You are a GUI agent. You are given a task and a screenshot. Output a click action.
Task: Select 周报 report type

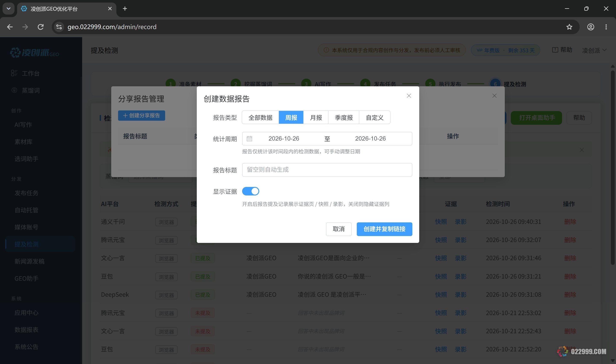pyautogui.click(x=291, y=117)
